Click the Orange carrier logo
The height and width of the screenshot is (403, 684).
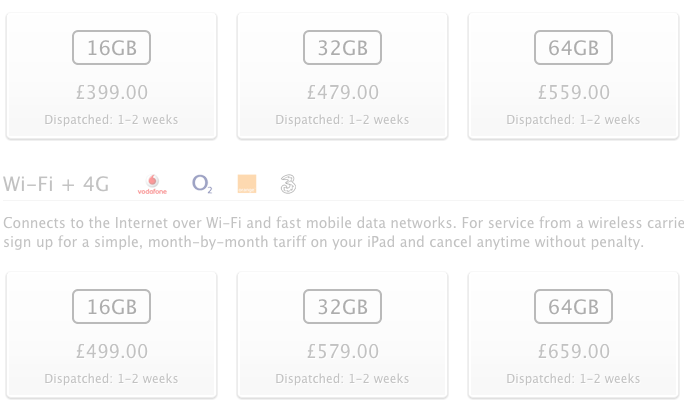tap(247, 184)
